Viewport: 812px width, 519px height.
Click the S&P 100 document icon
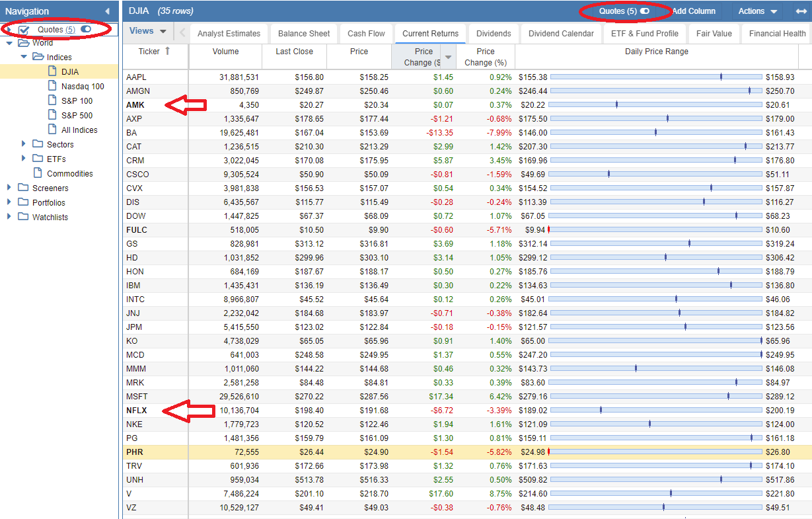(53, 100)
